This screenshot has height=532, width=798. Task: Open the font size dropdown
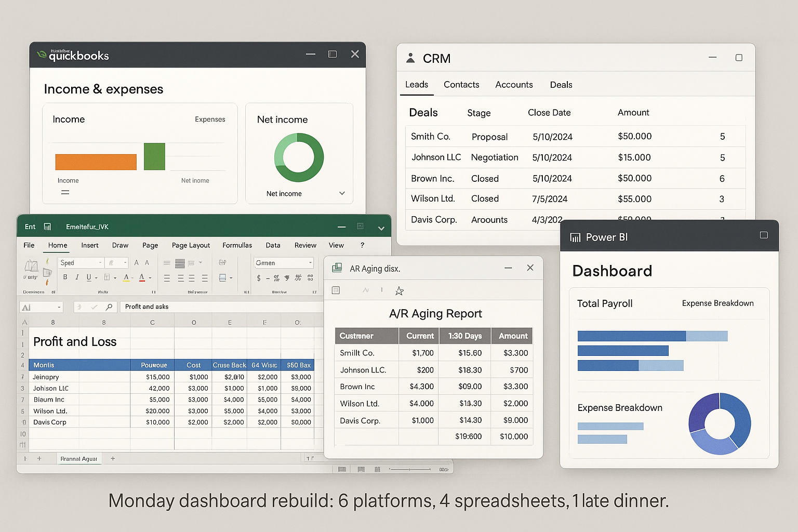point(117,263)
